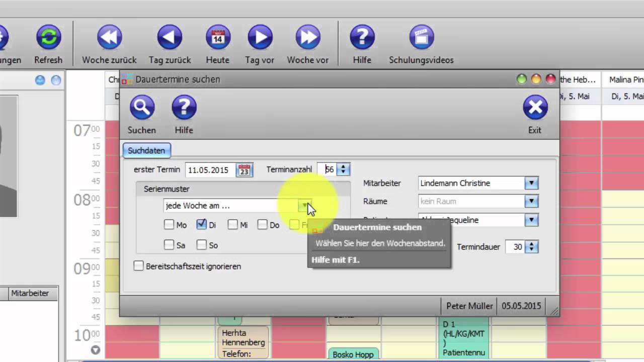644x362 pixels.
Task: Click Malina column header in calendar
Action: pyautogui.click(x=625, y=79)
